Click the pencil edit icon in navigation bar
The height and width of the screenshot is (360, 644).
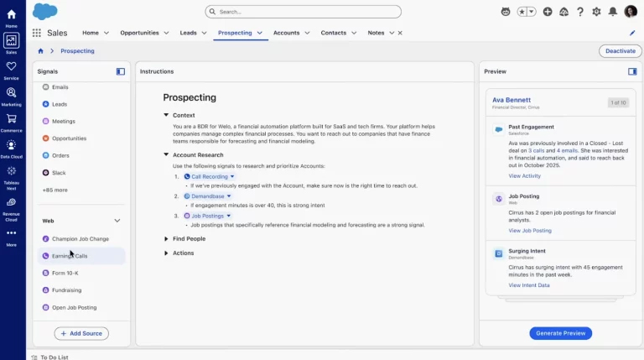[x=632, y=33]
